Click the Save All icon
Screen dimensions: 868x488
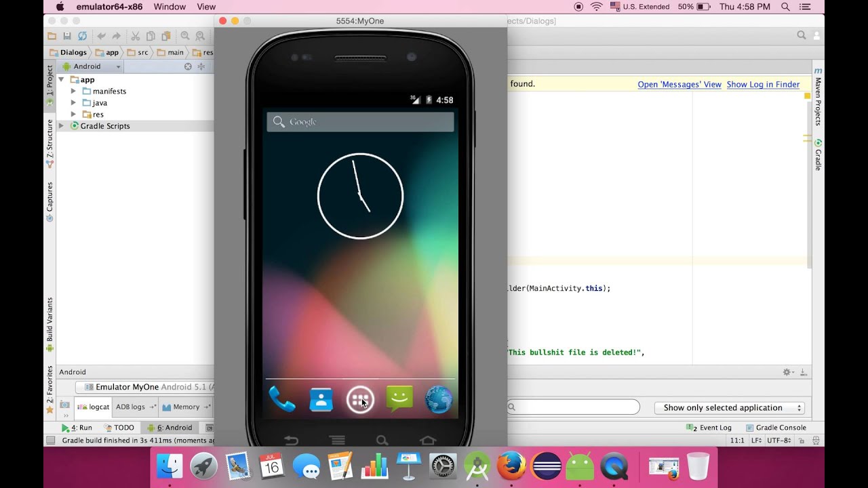coord(66,35)
